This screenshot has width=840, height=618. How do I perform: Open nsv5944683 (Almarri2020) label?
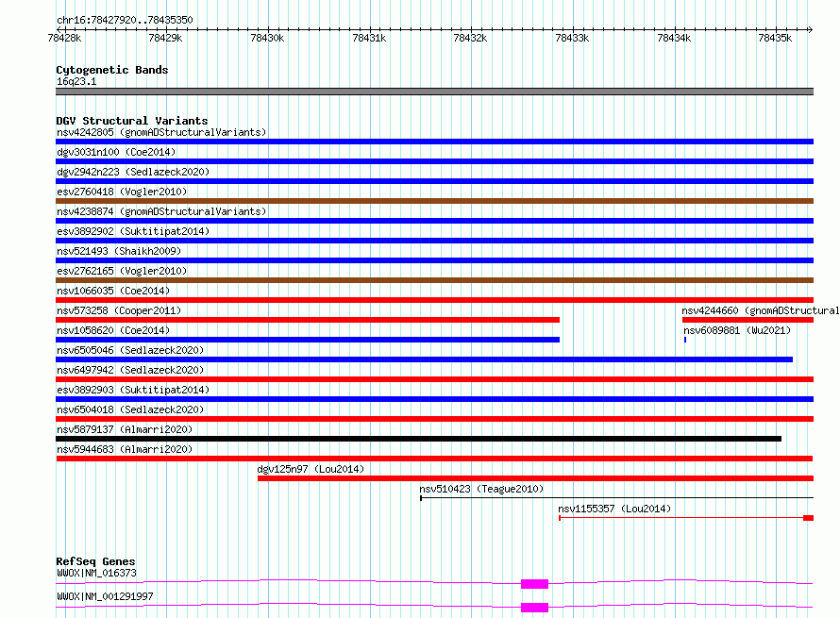point(125,449)
